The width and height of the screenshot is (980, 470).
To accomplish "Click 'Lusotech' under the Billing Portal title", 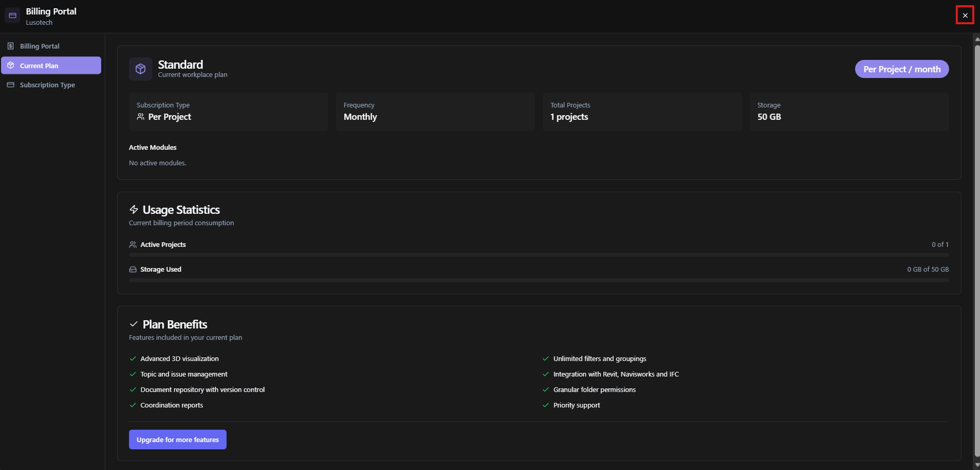I will 39,23.
